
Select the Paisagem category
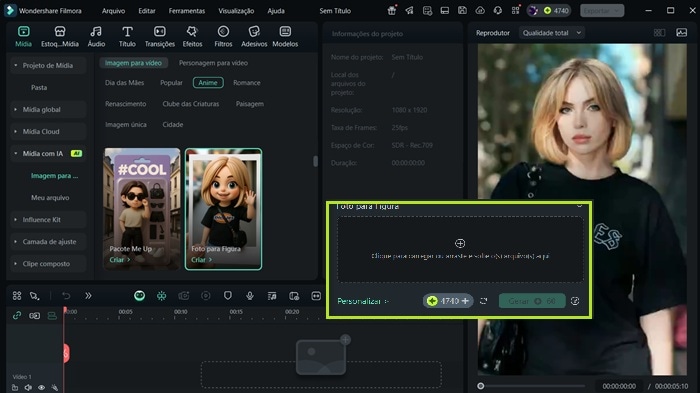[x=250, y=104]
